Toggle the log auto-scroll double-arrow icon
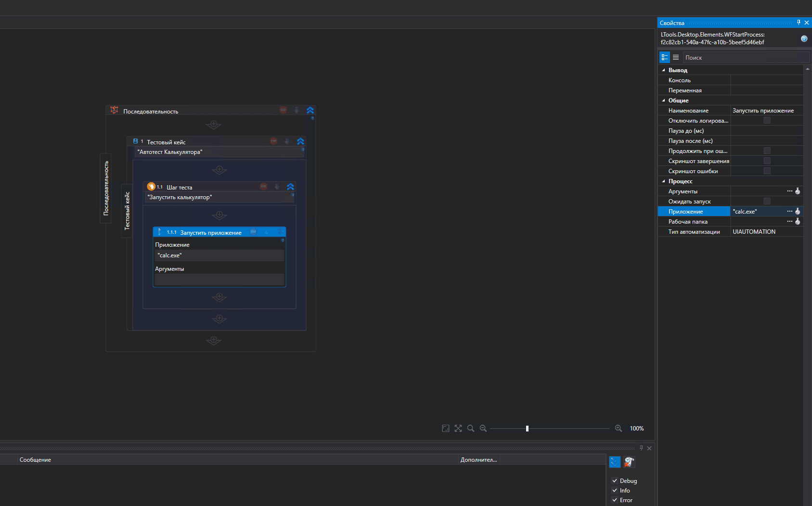 point(615,462)
